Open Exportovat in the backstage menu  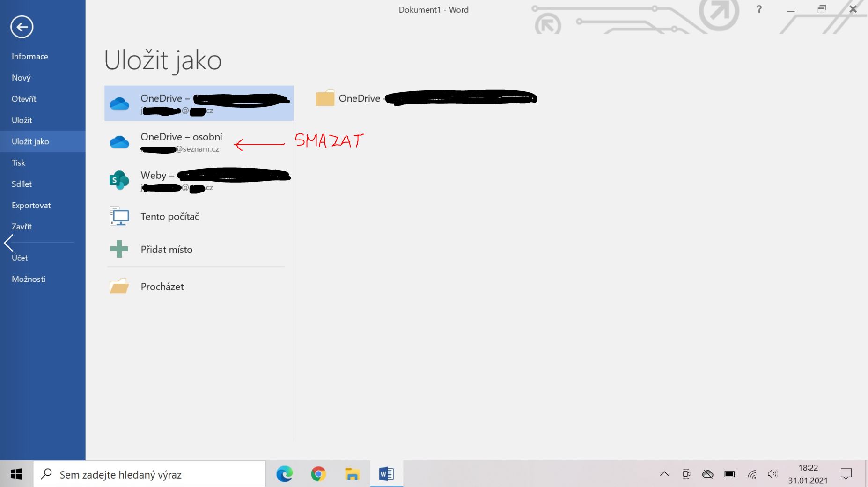[31, 205]
